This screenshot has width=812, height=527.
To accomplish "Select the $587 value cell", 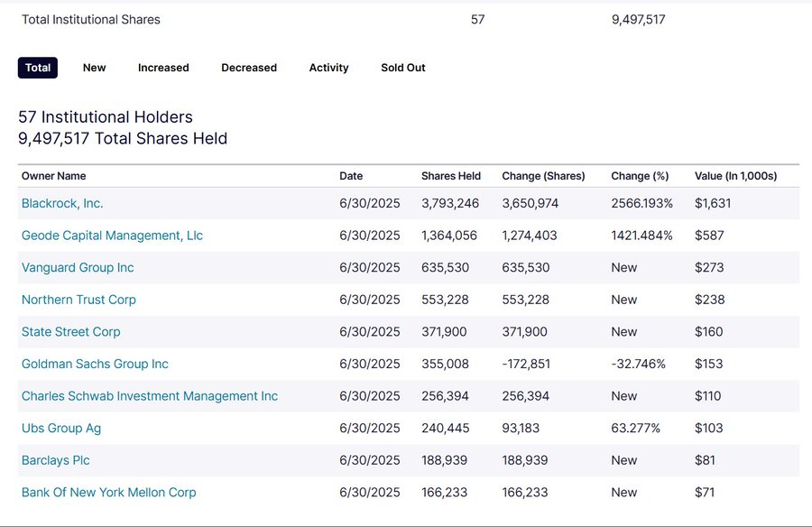I will click(x=709, y=236).
